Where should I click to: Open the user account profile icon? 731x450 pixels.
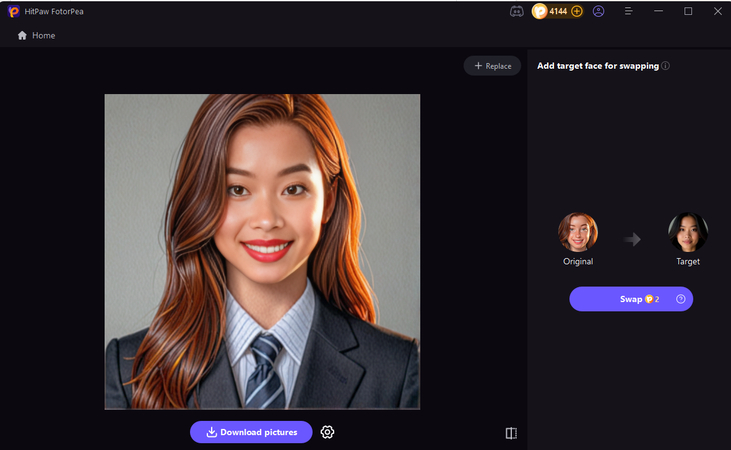pos(598,11)
